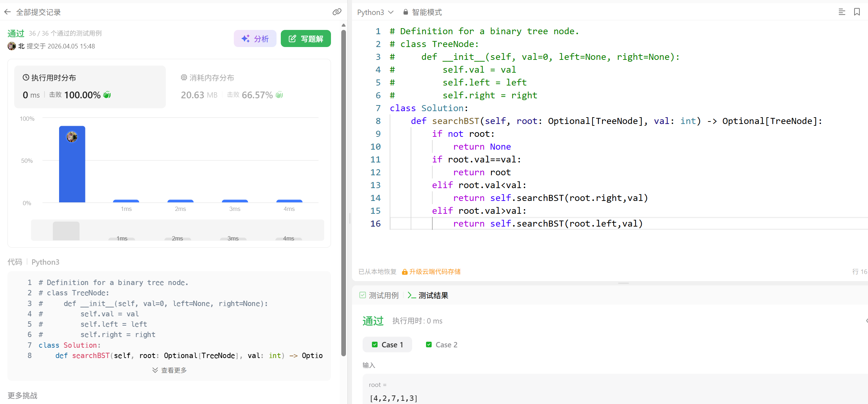Click the green 写题解 button

[306, 38]
